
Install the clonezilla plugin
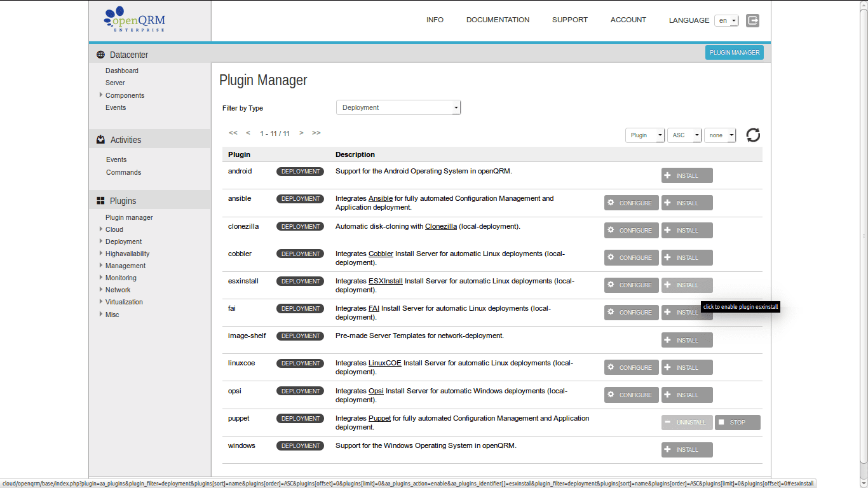click(x=687, y=230)
